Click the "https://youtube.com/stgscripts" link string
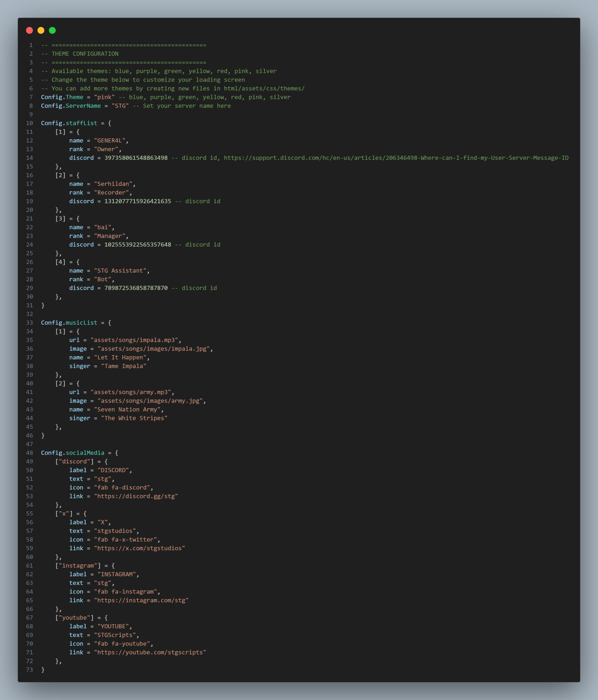 point(150,652)
